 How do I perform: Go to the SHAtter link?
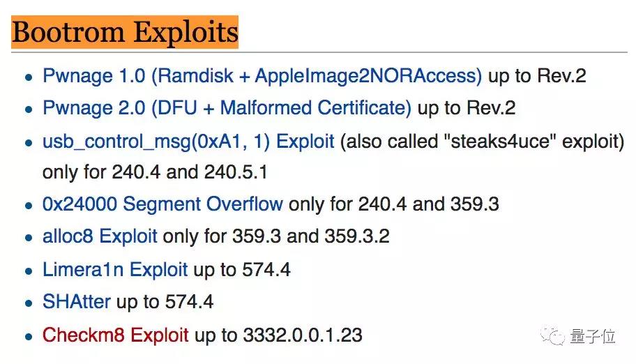coord(77,301)
